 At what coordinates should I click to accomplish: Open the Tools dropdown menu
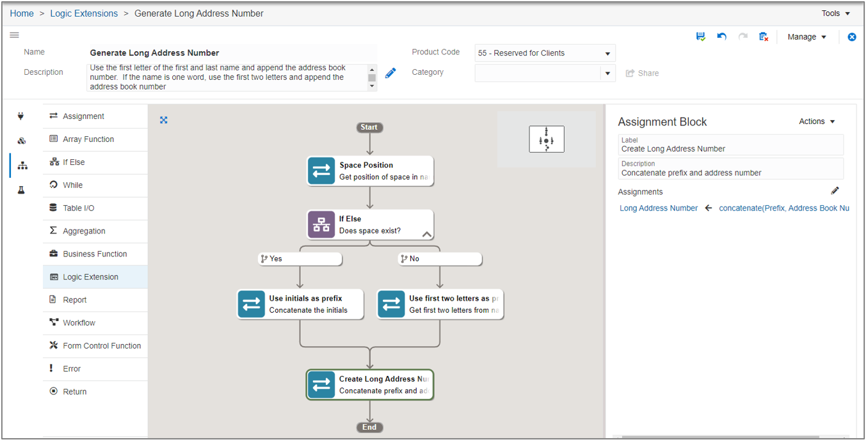click(x=836, y=13)
